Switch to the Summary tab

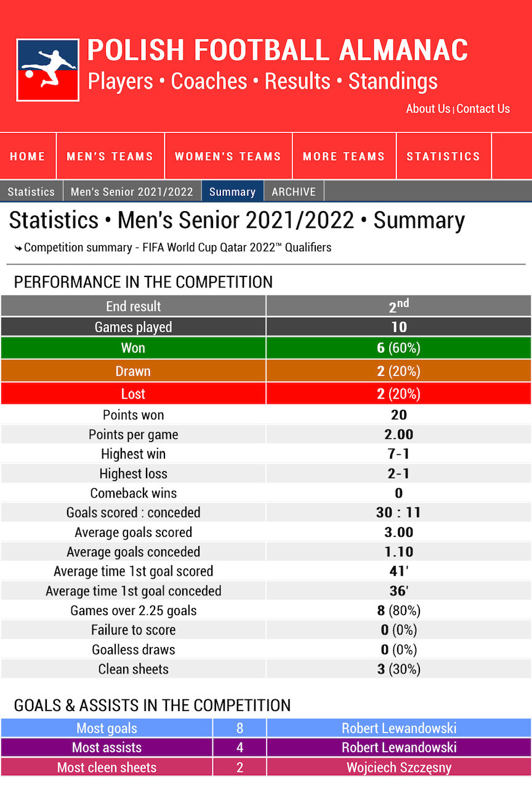click(x=232, y=191)
